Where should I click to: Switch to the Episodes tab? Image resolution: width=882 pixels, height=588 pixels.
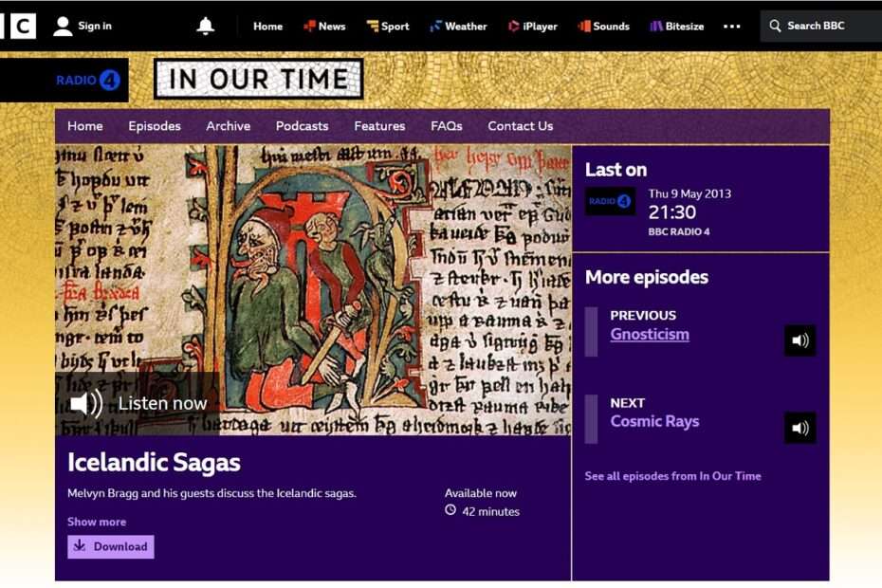point(154,125)
